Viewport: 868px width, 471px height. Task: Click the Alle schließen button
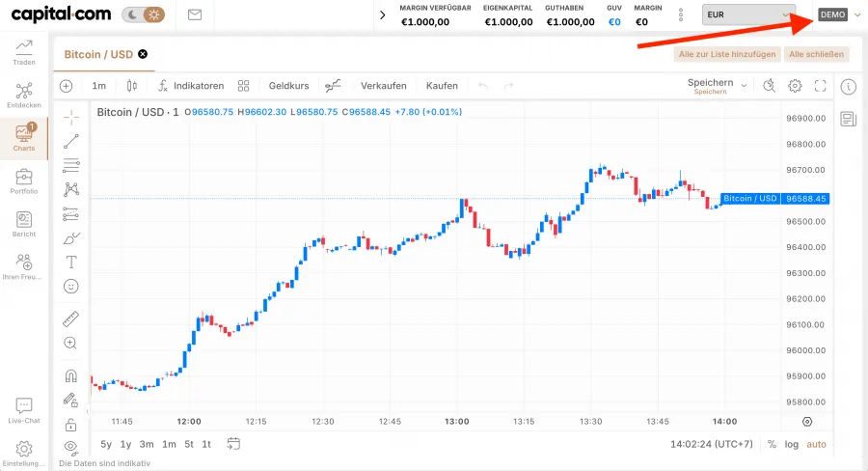pyautogui.click(x=816, y=54)
